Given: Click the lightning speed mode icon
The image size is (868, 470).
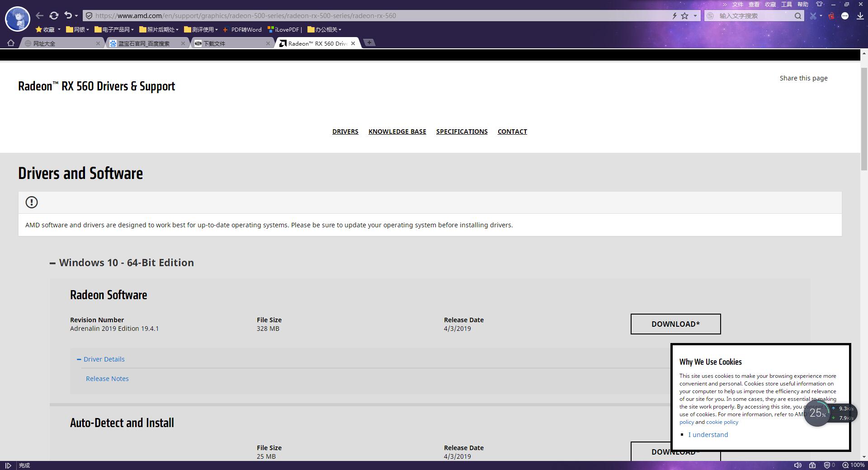Looking at the screenshot, I should [675, 16].
